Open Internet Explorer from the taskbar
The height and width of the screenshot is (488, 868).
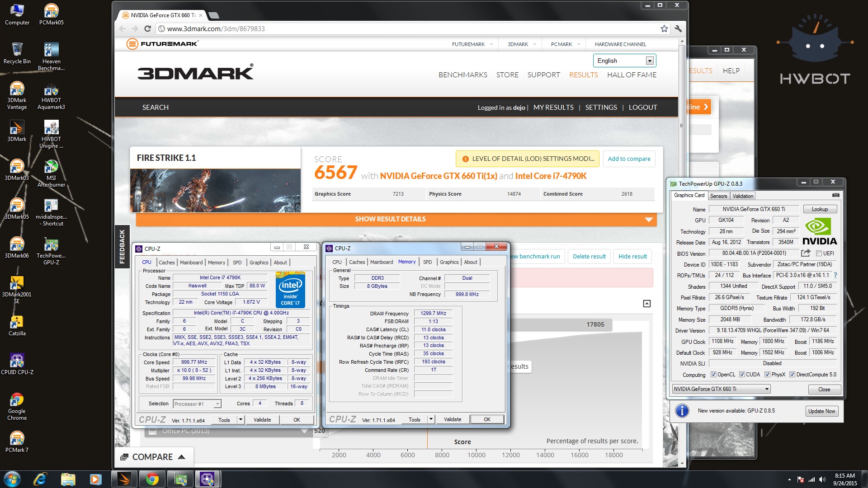tap(40, 479)
